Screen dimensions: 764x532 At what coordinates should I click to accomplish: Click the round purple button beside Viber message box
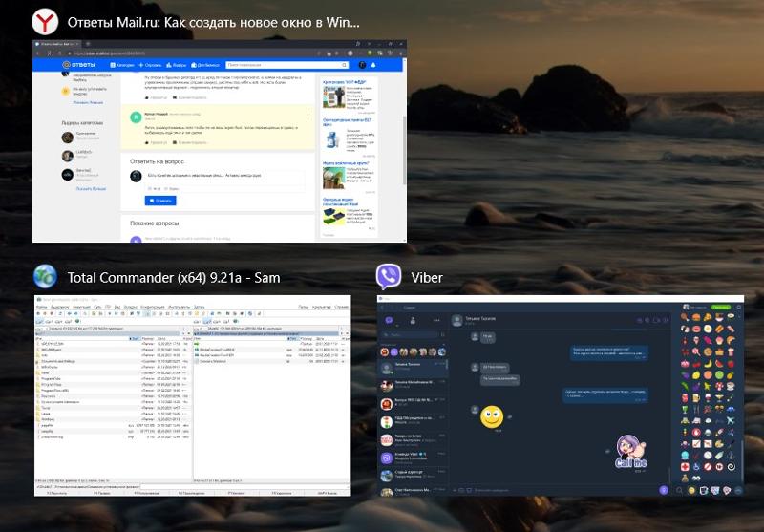click(663, 490)
